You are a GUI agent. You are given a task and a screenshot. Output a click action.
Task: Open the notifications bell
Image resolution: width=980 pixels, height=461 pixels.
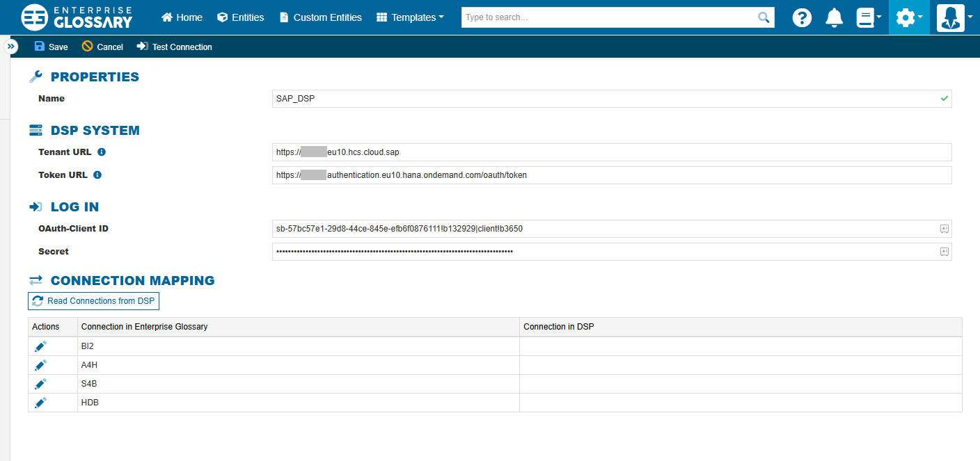(834, 17)
